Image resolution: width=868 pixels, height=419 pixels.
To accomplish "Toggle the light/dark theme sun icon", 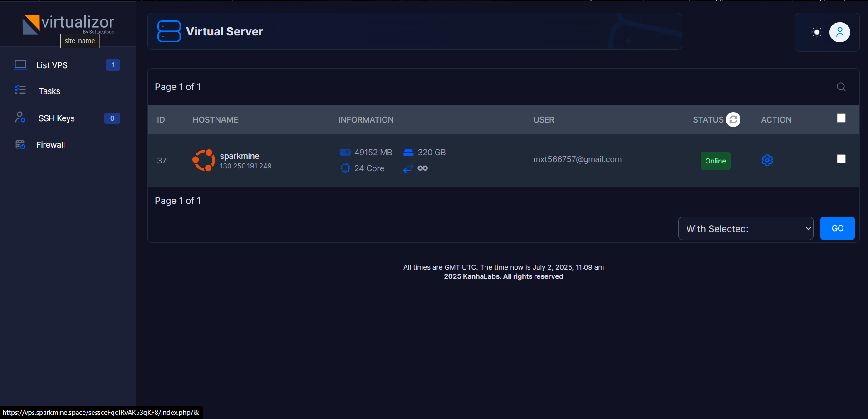I will [817, 32].
